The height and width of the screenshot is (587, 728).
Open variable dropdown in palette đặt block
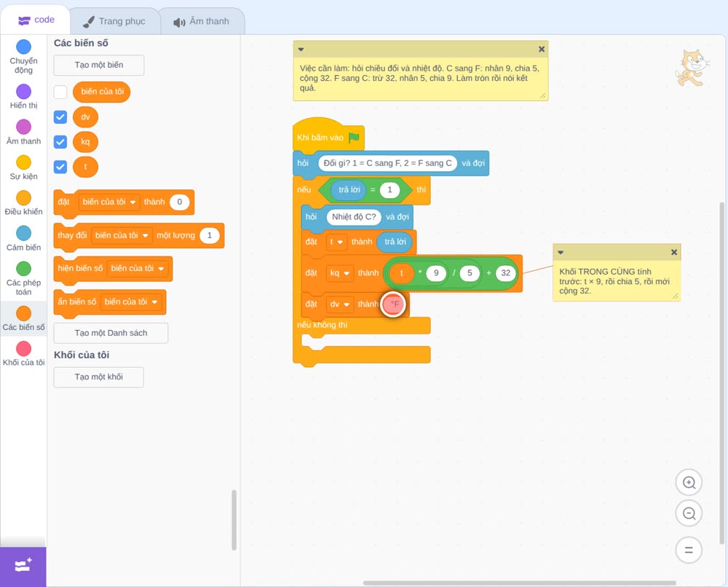109,202
